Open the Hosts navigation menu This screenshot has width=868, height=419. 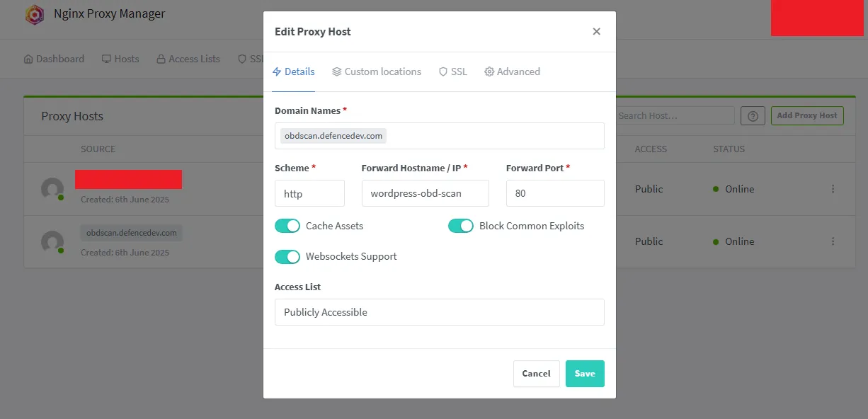click(120, 59)
